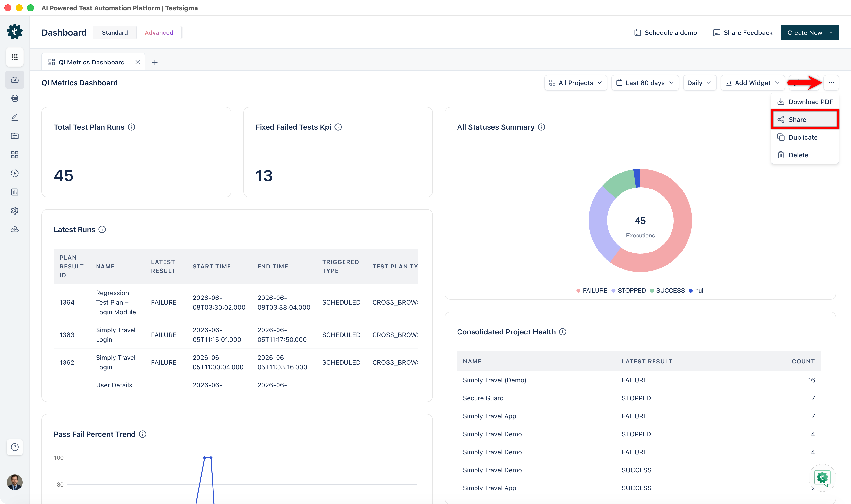Click the COUNT column header
Screen dimensions: 851x504
pyautogui.click(x=803, y=362)
